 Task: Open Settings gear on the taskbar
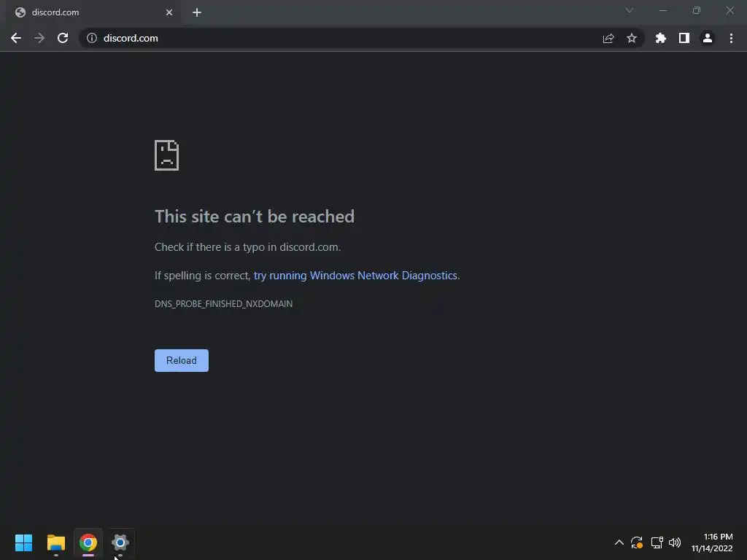click(x=120, y=542)
